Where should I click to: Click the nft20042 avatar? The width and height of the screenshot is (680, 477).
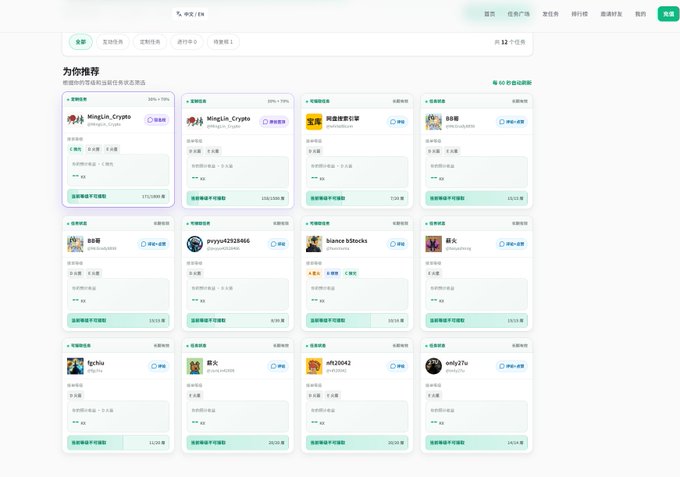[x=314, y=366]
